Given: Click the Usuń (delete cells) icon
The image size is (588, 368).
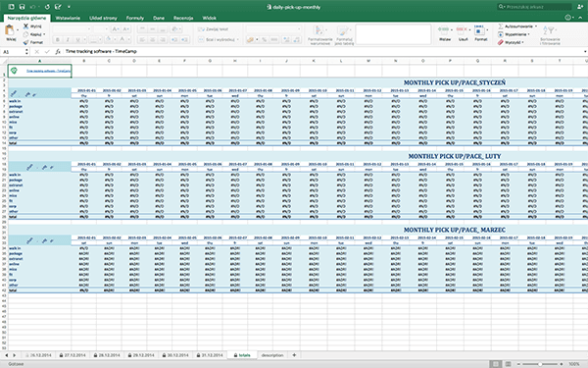Looking at the screenshot, I should [463, 29].
